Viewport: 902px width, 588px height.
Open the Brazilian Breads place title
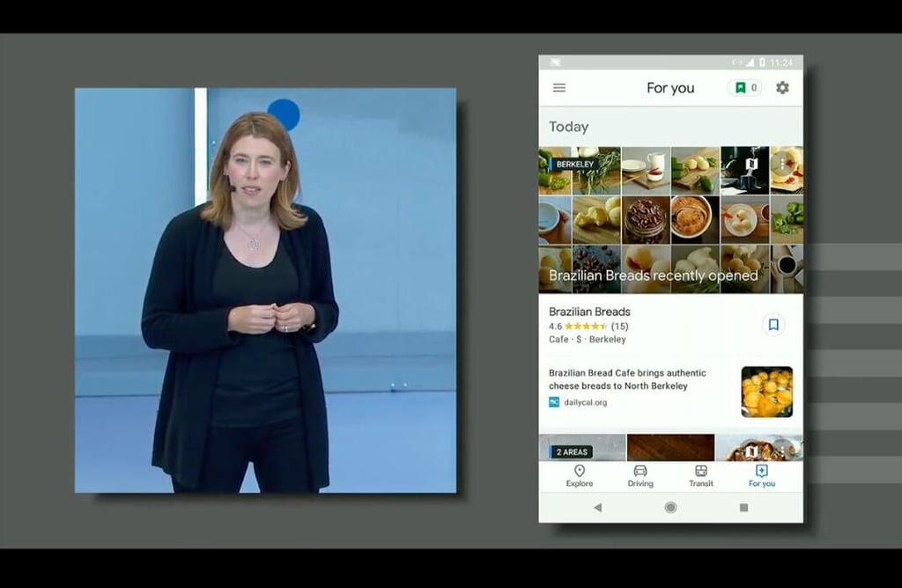(589, 312)
